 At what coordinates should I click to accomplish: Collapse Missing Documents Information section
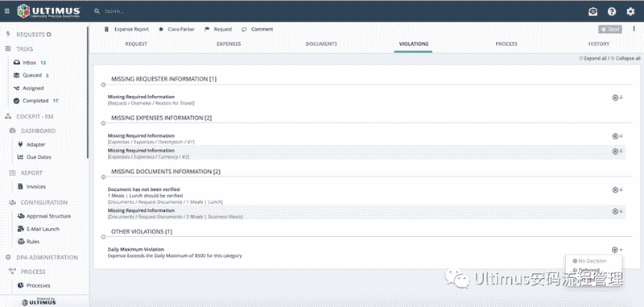pyautogui.click(x=104, y=177)
